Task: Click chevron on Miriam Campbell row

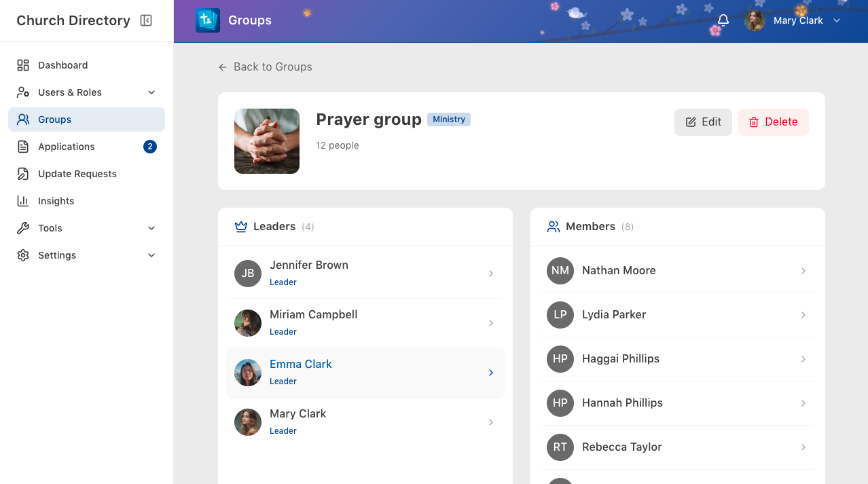Action: 491,323
